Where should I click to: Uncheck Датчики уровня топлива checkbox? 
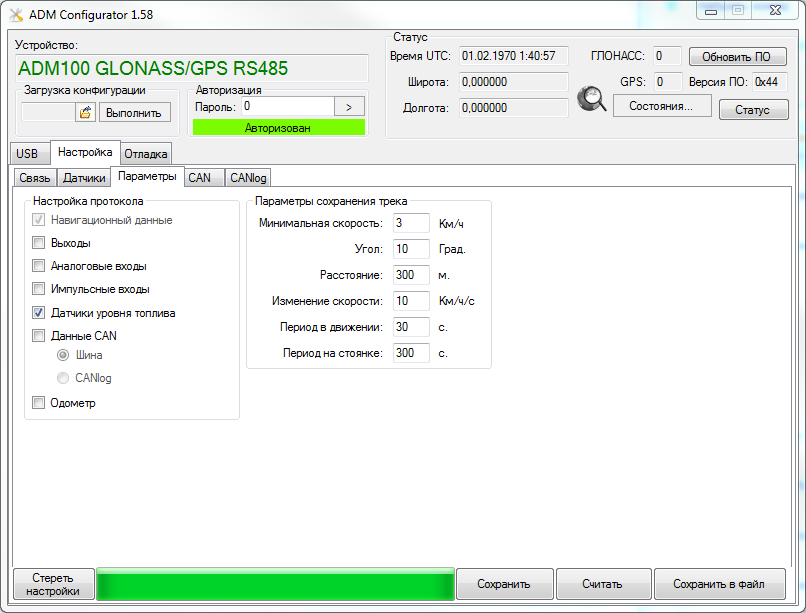pyautogui.click(x=39, y=312)
